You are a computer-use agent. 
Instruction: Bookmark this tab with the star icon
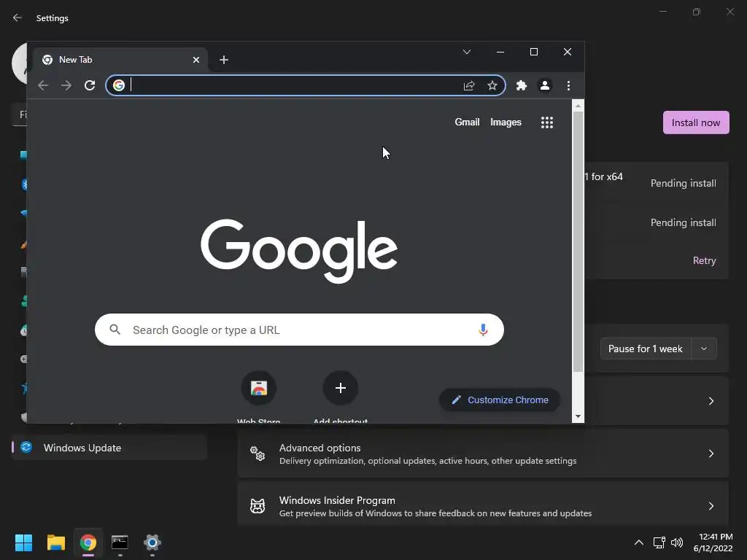click(x=492, y=85)
